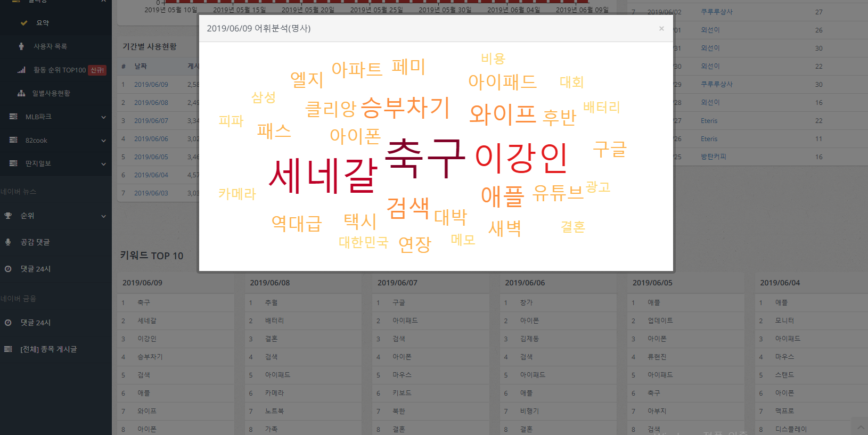Close the 어휘분석 modal dialog

[661, 29]
